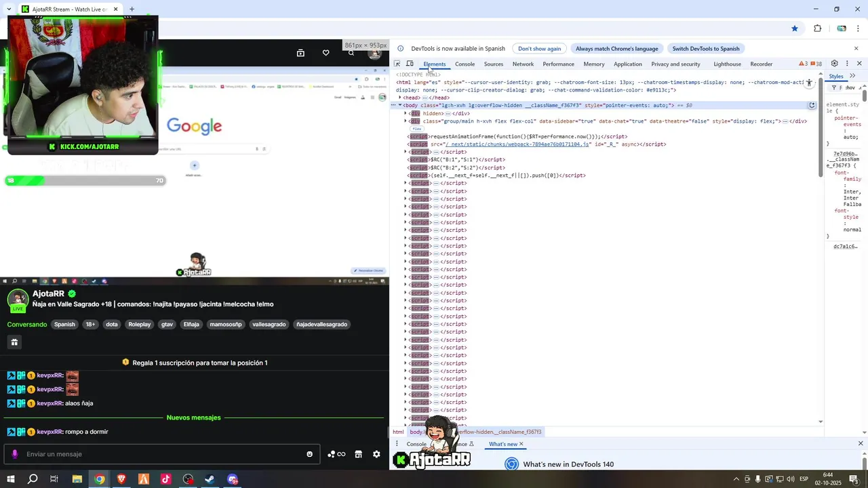The image size is (868, 488).
Task: Open the Lighthouse tab
Action: point(728,64)
